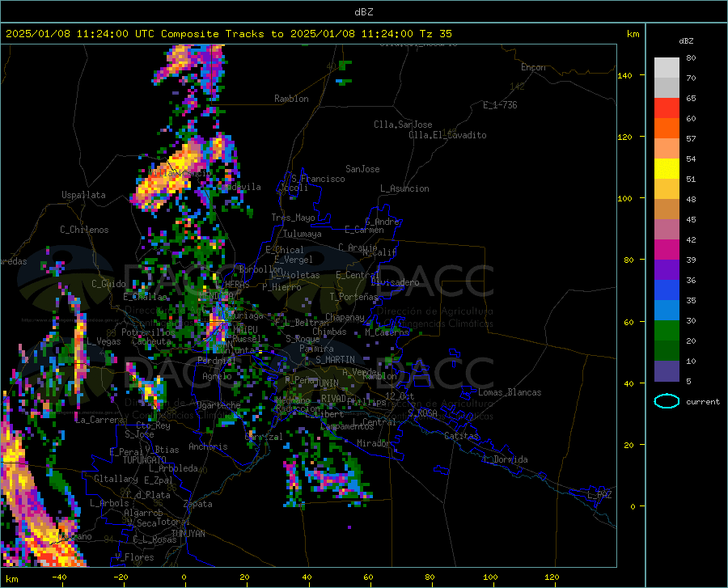Click the 'E_Vergel' map label
Viewport: 728px width, 588px height.
pyautogui.click(x=293, y=260)
